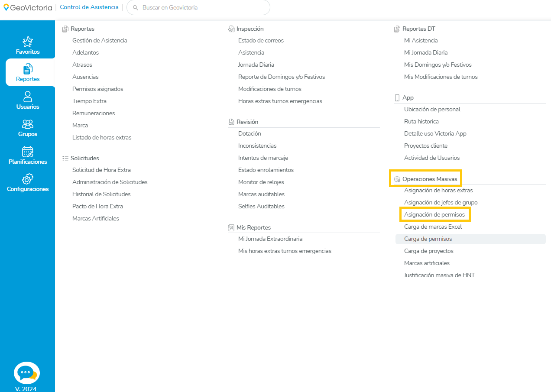Open Mi Jornada Extraordinaria report
Viewport: 551px width, 392px height.
[270, 239]
